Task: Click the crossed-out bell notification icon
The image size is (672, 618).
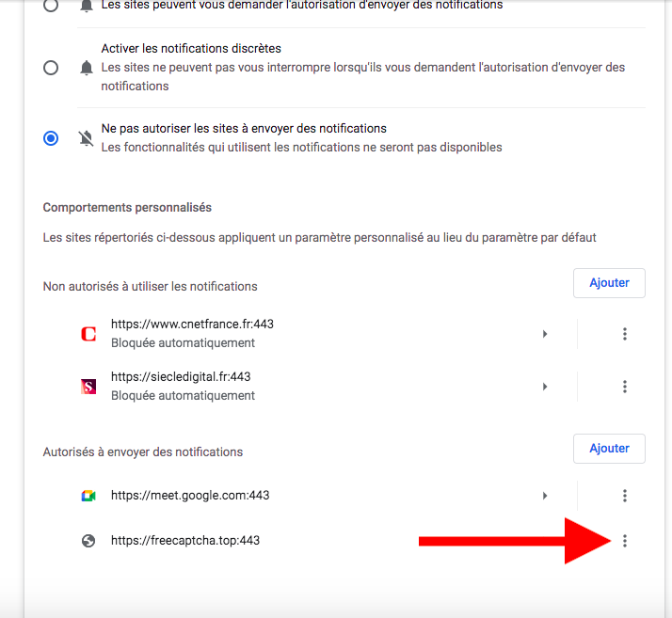Action: tap(87, 138)
